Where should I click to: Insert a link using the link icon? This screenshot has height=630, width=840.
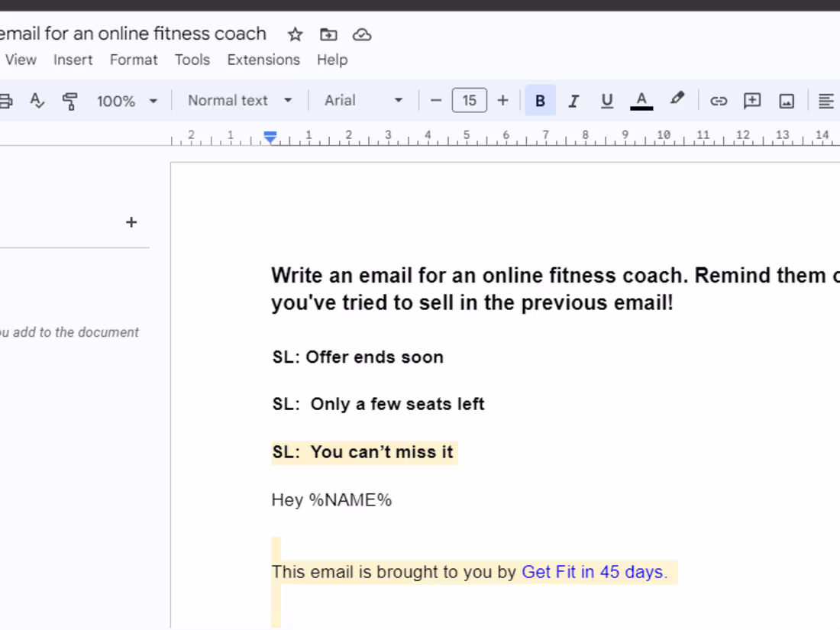click(718, 100)
